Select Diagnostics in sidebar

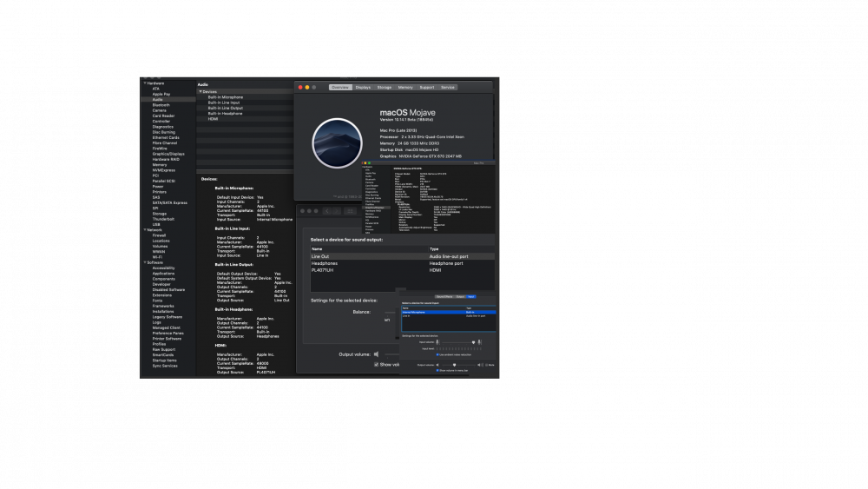tap(163, 127)
